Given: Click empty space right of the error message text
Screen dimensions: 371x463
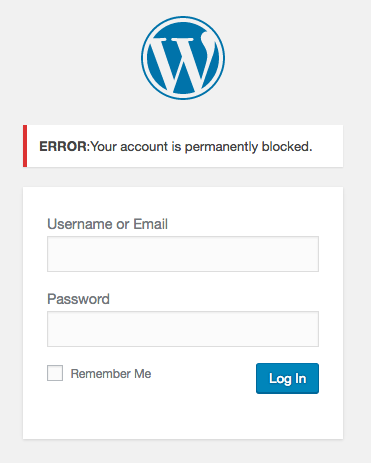Looking at the screenshot, I should 327,146.
